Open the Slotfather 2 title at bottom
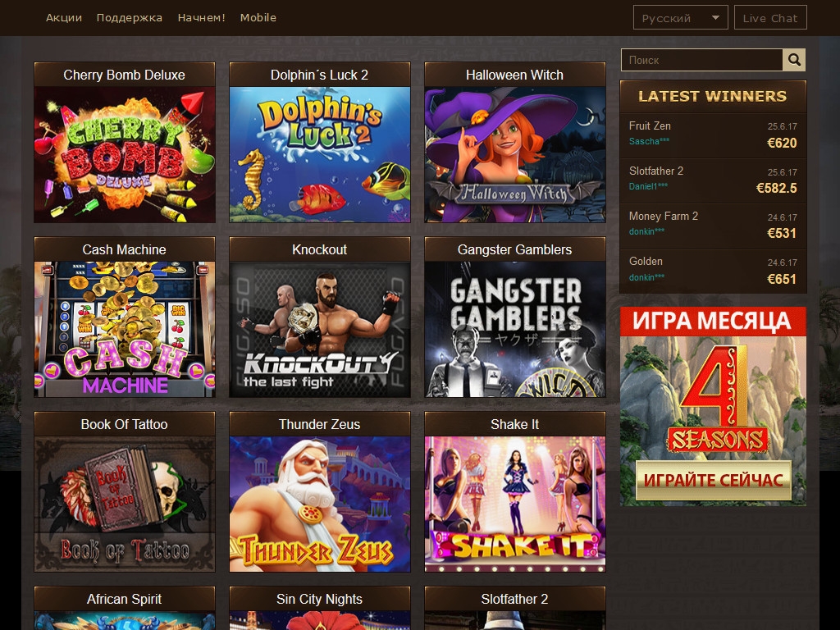840x630 pixels. [515, 599]
